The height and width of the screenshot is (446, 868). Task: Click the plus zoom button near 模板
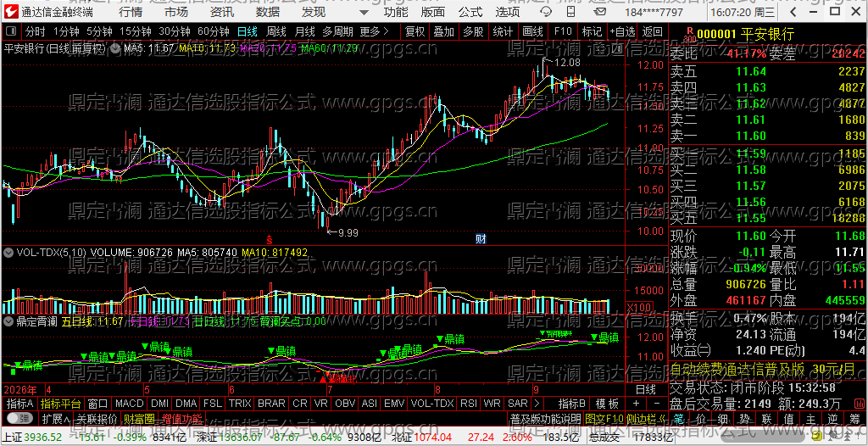[636, 404]
